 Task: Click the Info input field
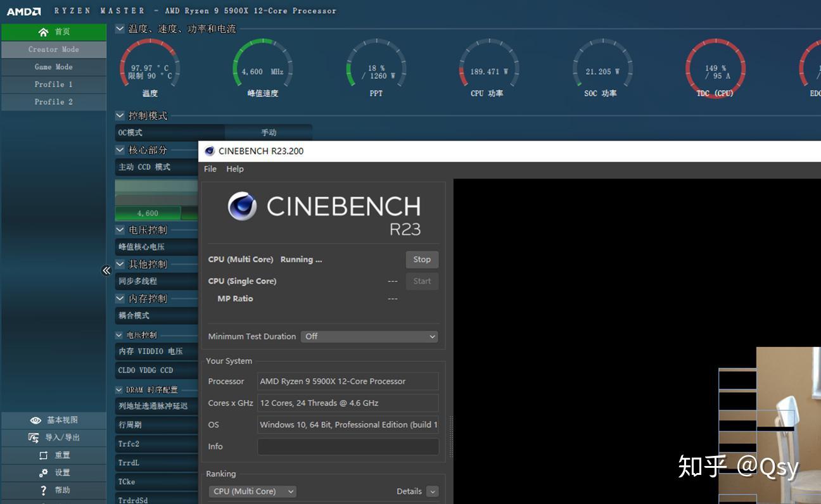click(348, 446)
